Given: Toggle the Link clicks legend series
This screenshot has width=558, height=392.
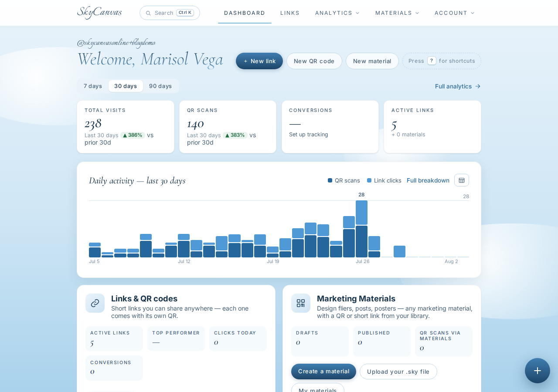Looking at the screenshot, I should [384, 180].
